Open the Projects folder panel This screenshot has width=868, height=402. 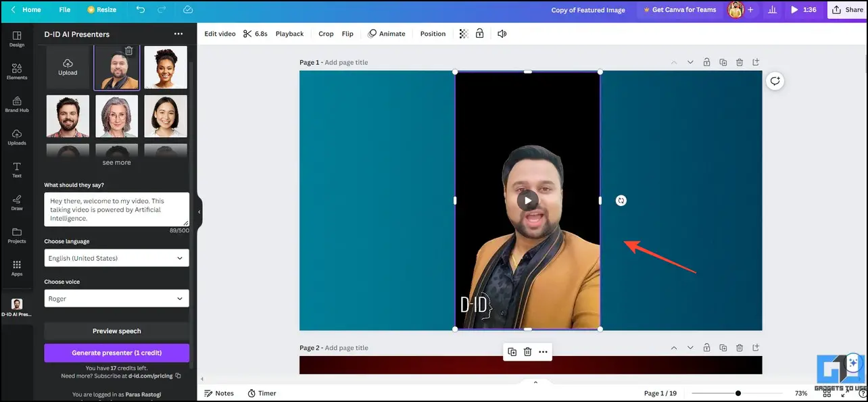[17, 235]
